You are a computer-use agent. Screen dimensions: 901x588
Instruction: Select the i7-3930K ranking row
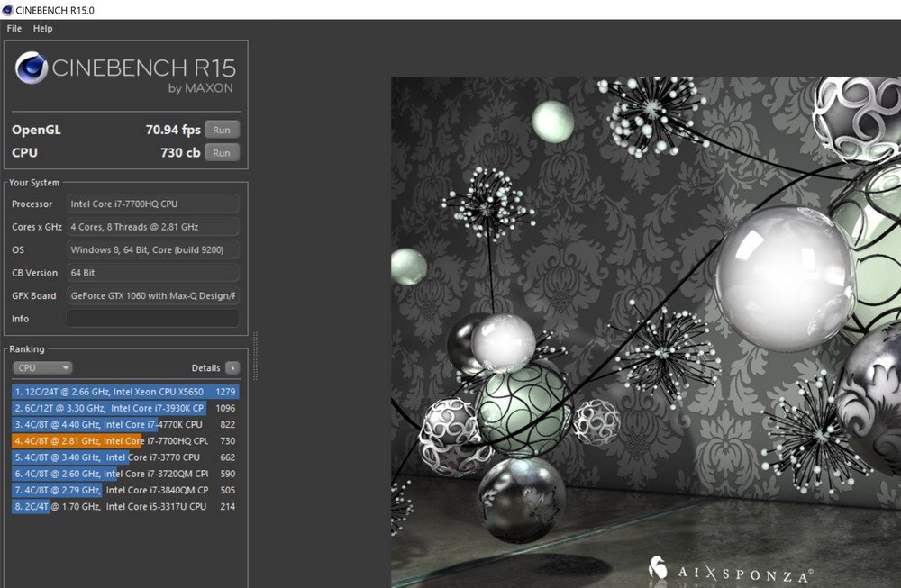click(125, 408)
